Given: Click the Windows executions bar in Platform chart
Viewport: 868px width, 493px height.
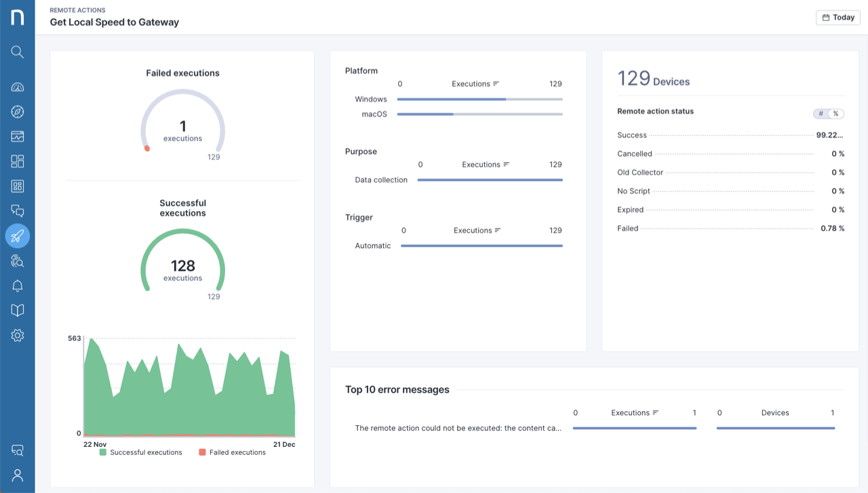Looking at the screenshot, I should (451, 99).
